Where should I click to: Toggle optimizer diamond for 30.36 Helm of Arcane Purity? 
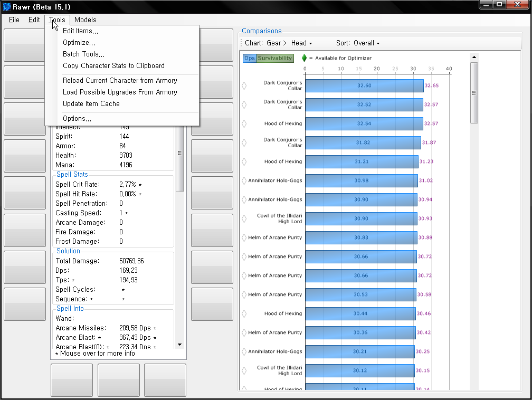coord(244,332)
